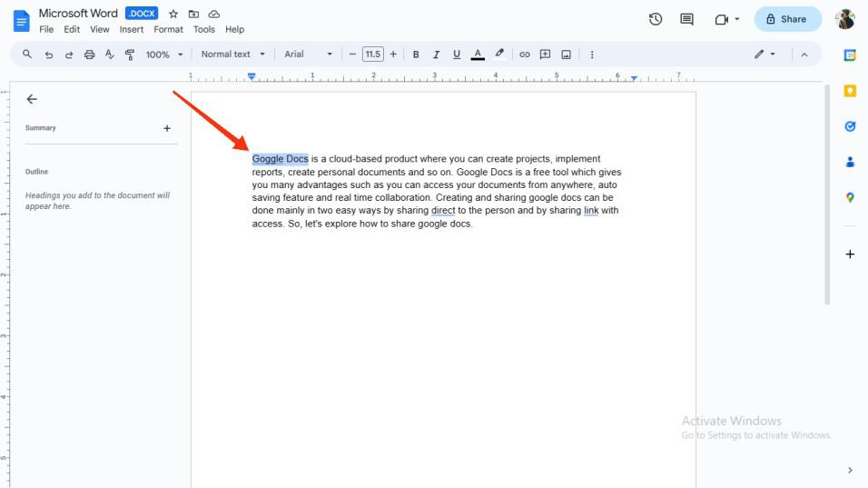Screen dimensions: 868x488
Task: Toggle underline formatting
Action: click(456, 55)
